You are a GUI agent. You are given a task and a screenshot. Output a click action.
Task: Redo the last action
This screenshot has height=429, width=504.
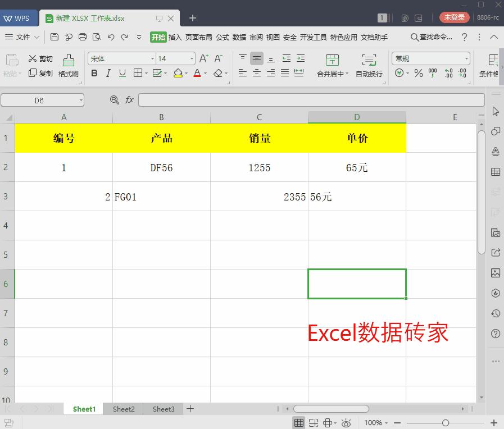click(x=124, y=37)
